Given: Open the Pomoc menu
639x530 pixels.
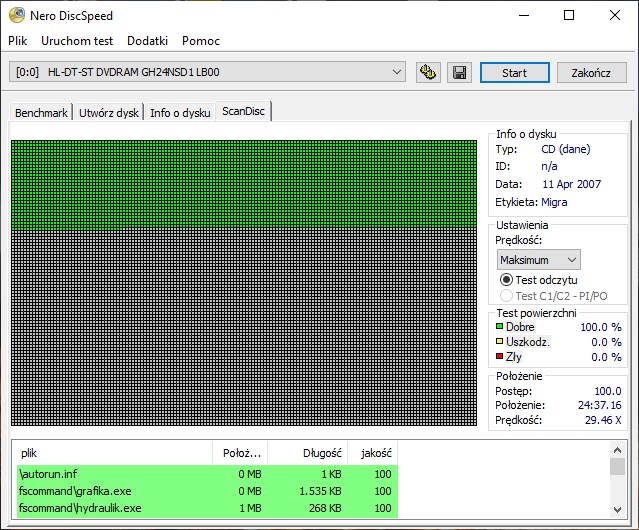Looking at the screenshot, I should point(201,41).
